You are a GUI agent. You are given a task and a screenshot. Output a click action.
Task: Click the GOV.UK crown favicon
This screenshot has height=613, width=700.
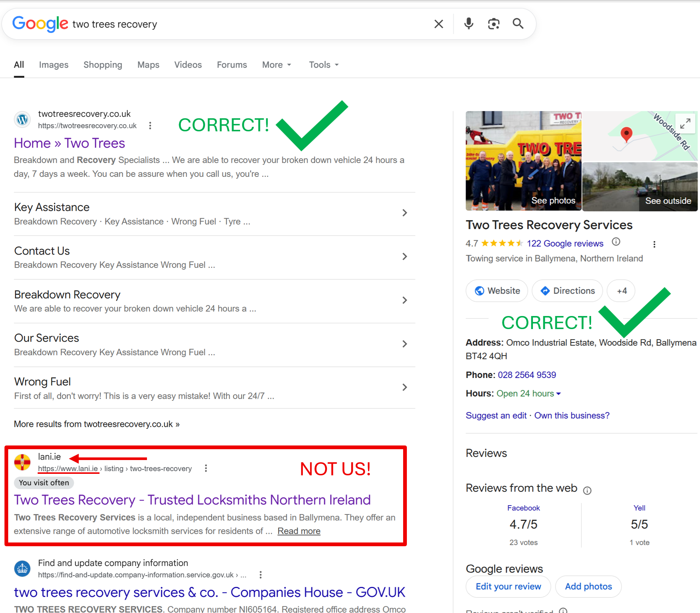pyautogui.click(x=22, y=569)
